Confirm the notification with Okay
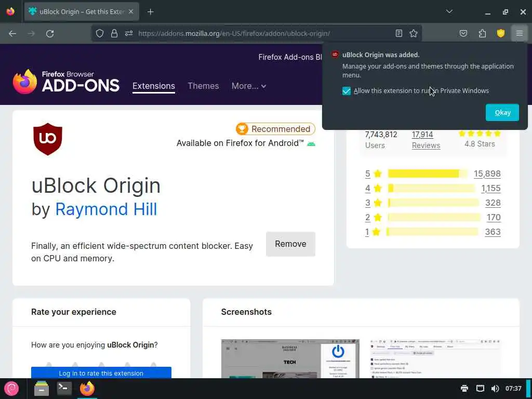 502,113
